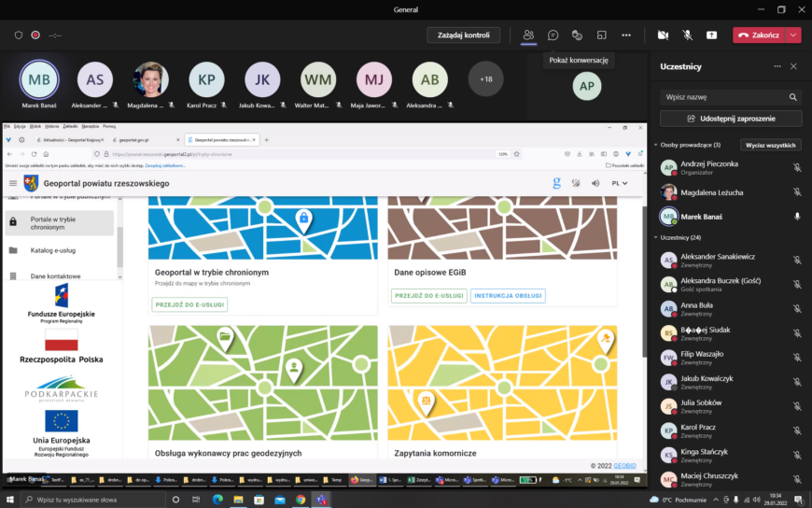812x508 pixels.
Task: Click the GEOBID link in footer
Action: coord(624,466)
